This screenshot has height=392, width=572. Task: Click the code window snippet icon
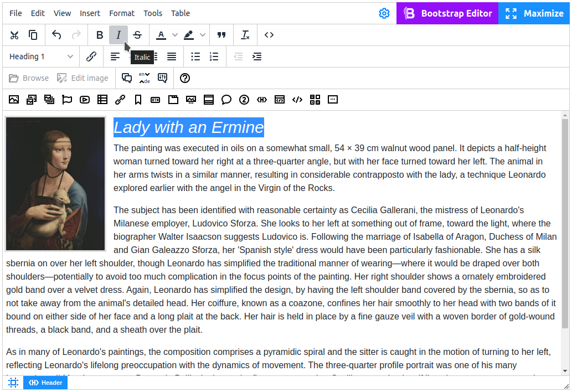click(x=280, y=100)
